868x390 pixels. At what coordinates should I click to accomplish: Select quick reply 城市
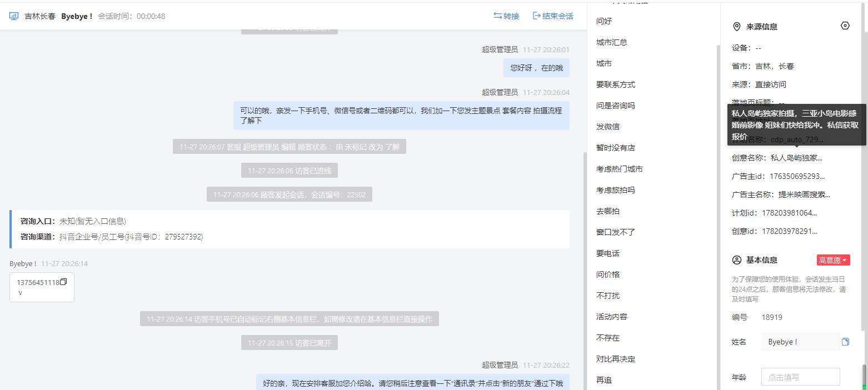coord(604,63)
